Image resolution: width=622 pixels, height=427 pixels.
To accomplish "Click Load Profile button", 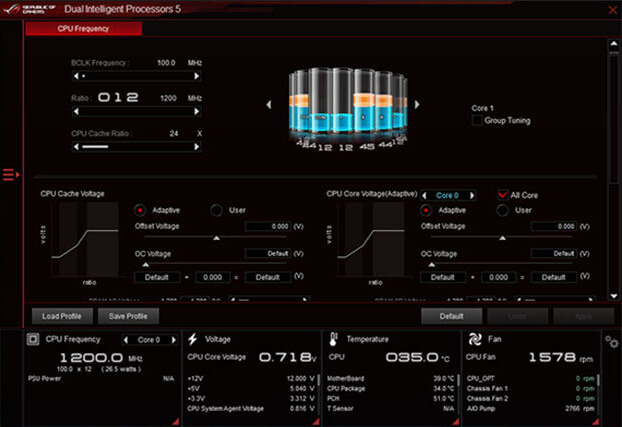I will tap(60, 315).
